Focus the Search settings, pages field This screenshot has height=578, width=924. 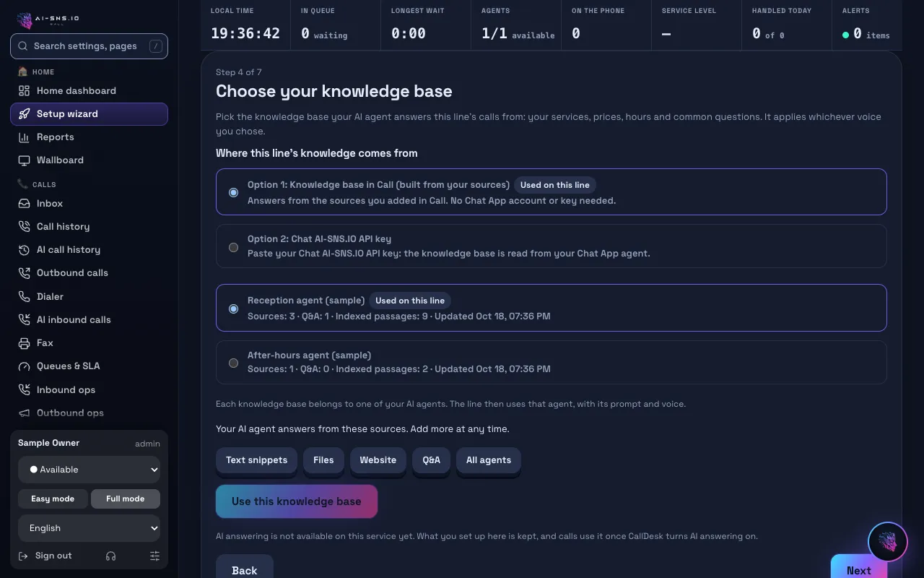(x=89, y=46)
